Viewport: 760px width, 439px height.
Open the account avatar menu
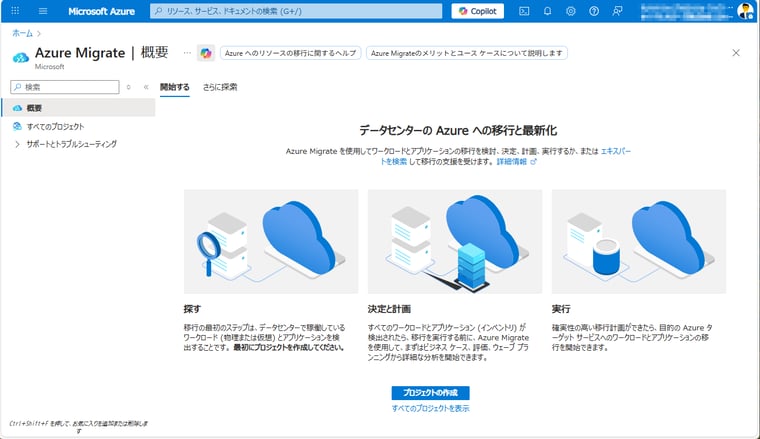pos(745,11)
